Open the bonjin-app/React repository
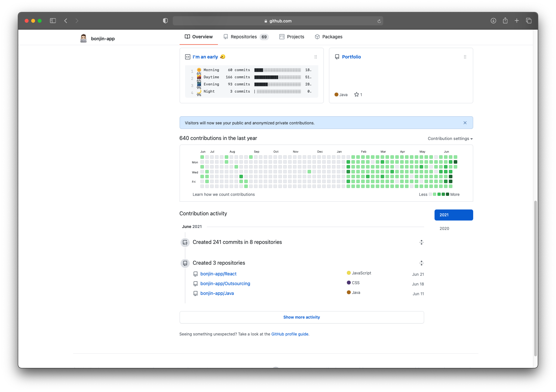The width and height of the screenshot is (556, 392). 218,274
